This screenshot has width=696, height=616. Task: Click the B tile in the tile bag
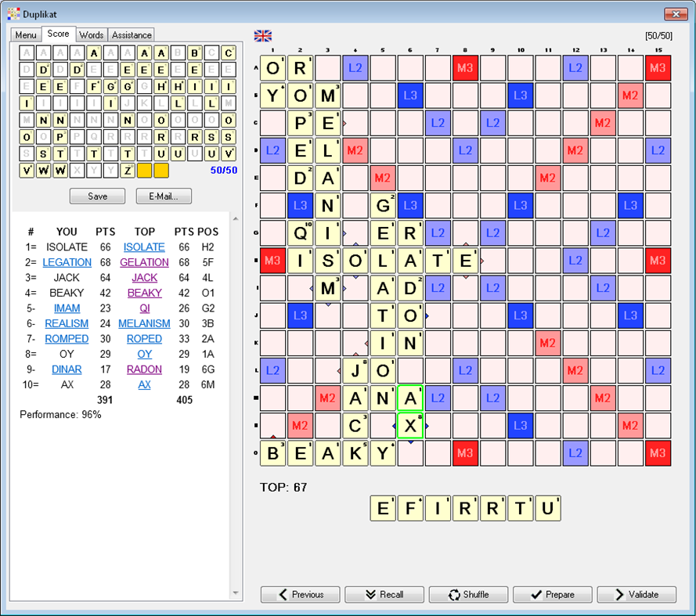[194, 52]
